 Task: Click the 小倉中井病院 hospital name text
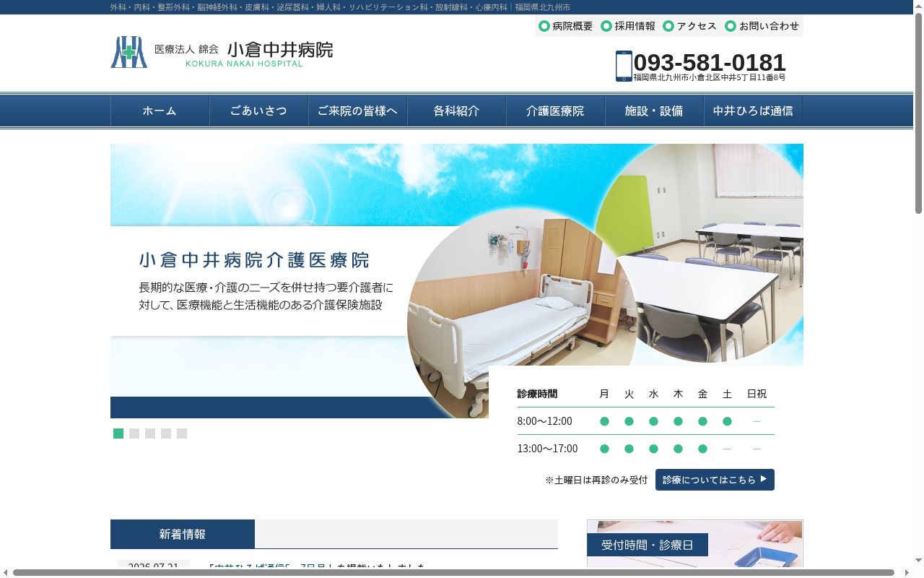[x=280, y=50]
